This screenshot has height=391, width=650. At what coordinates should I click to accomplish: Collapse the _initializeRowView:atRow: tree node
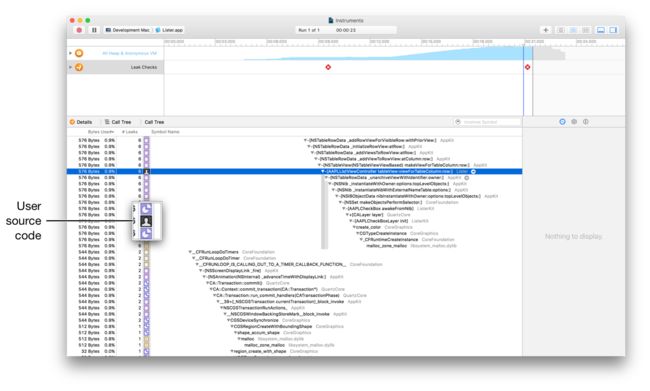(309, 146)
